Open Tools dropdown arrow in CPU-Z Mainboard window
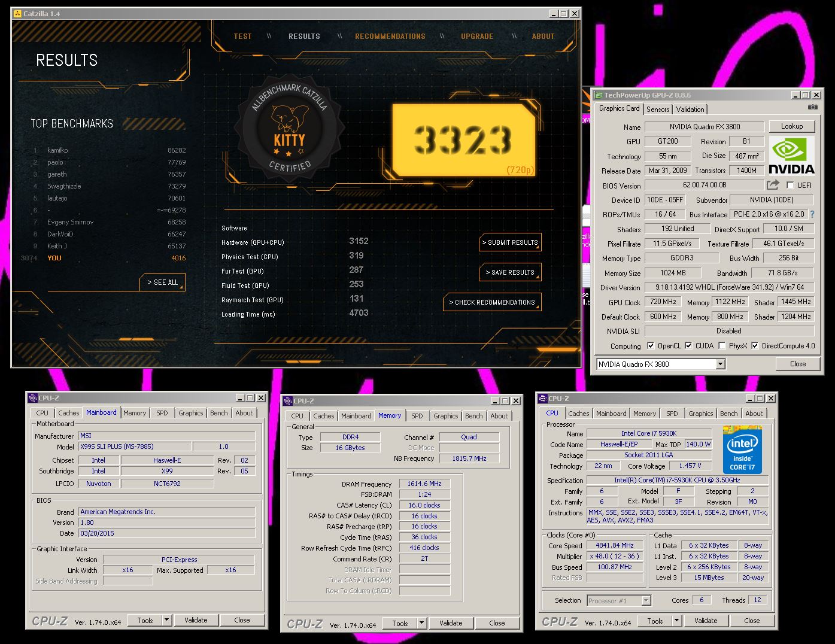Viewport: 835px width, 644px height. point(167,620)
